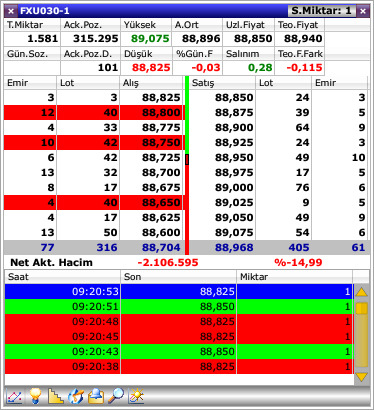Select the ask row priced 88,850
This screenshot has height=410, width=374.
pyautogui.click(x=278, y=98)
